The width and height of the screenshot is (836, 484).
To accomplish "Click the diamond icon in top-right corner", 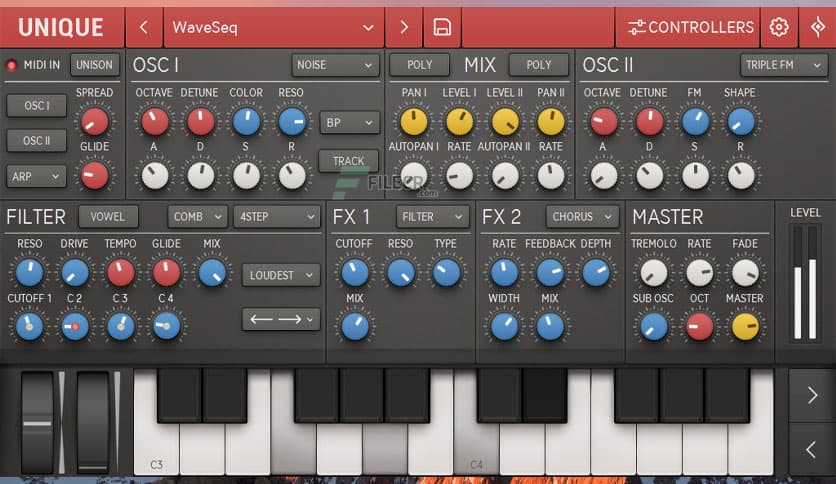I will [817, 27].
